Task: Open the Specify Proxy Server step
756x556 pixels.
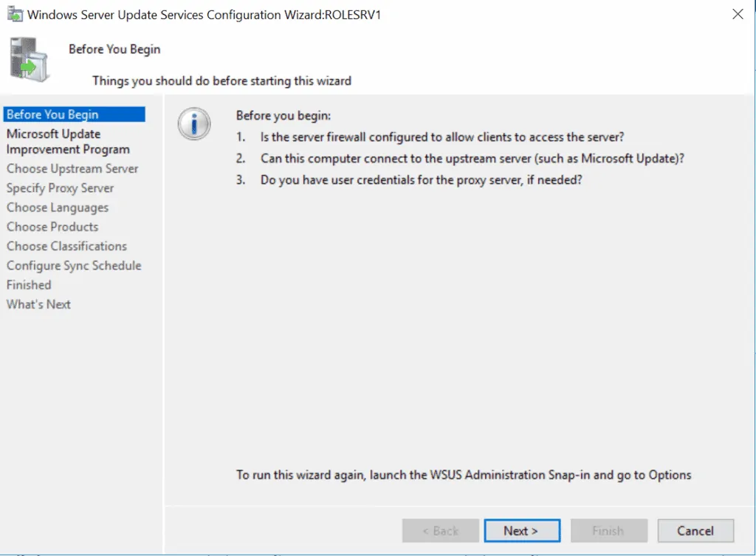Action: pyautogui.click(x=59, y=188)
